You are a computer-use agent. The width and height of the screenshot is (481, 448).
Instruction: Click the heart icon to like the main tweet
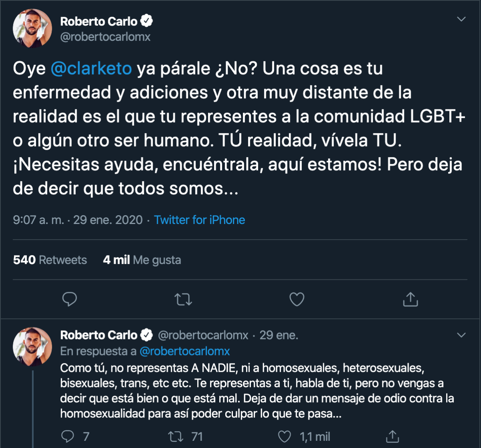click(x=297, y=299)
